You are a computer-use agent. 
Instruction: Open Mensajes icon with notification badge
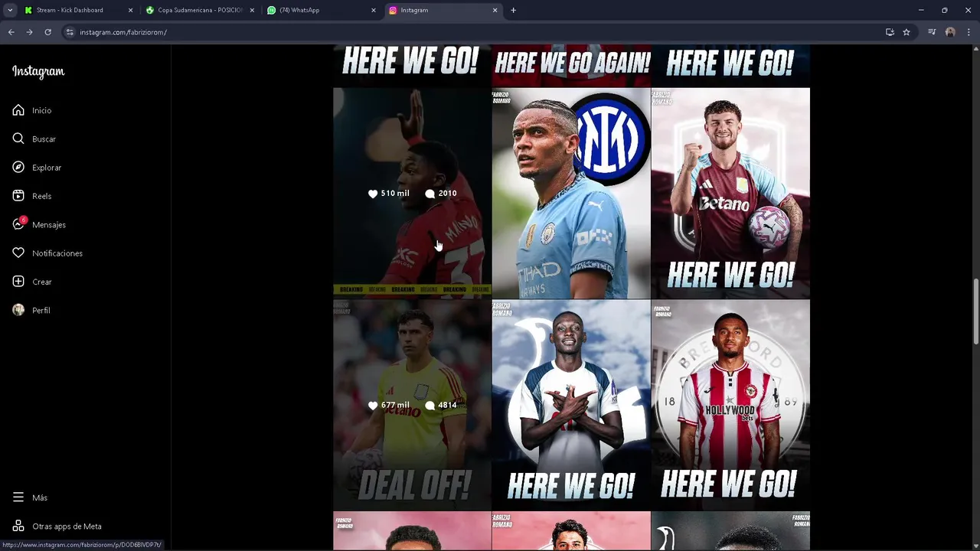pos(18,224)
